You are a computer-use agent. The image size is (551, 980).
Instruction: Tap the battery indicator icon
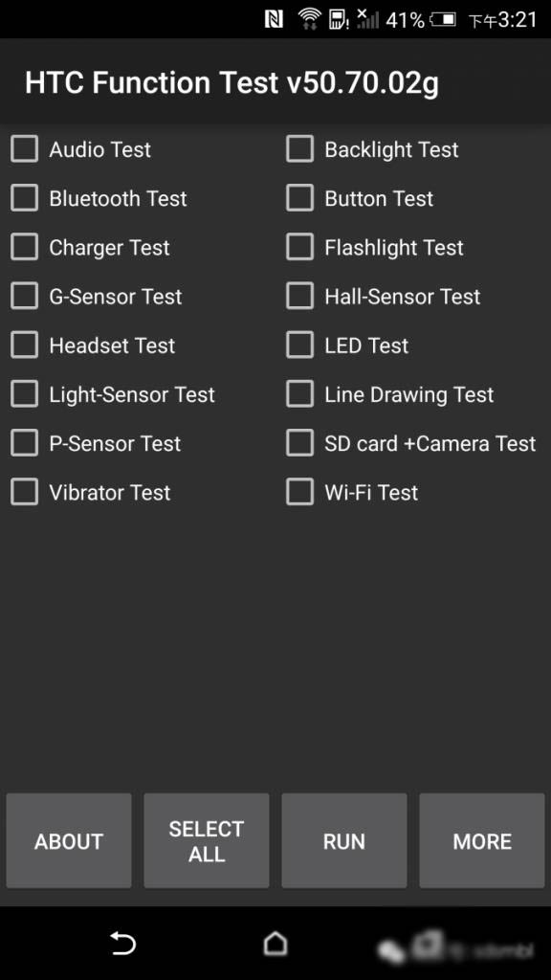tap(443, 20)
